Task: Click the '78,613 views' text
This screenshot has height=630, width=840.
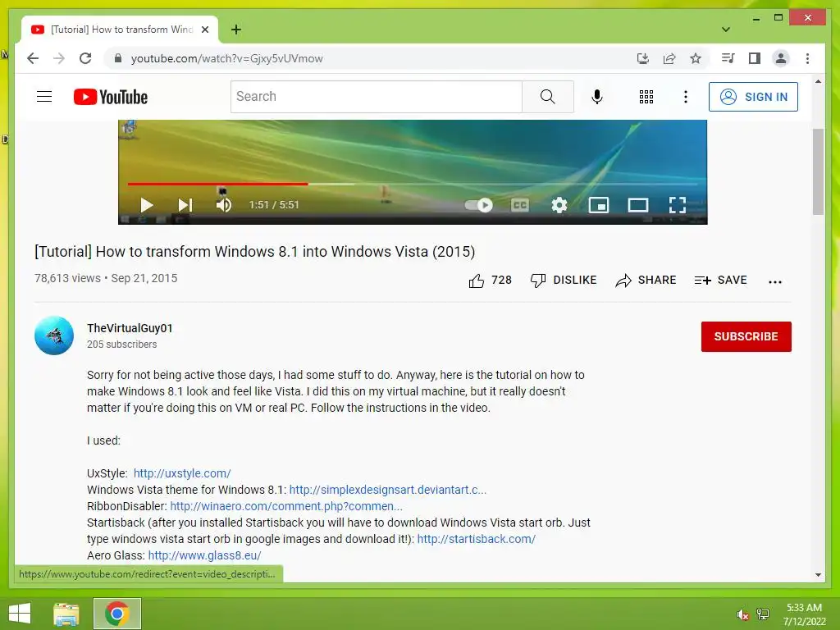Action: point(67,278)
